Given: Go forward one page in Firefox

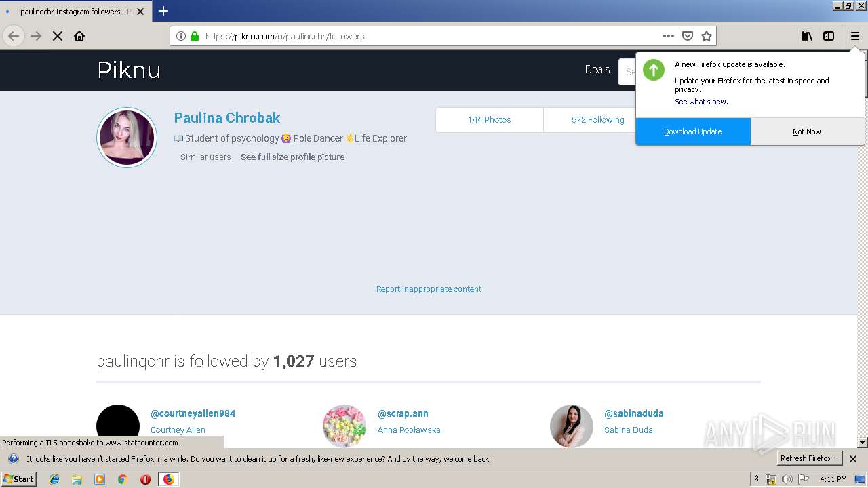Looking at the screenshot, I should pyautogui.click(x=36, y=36).
